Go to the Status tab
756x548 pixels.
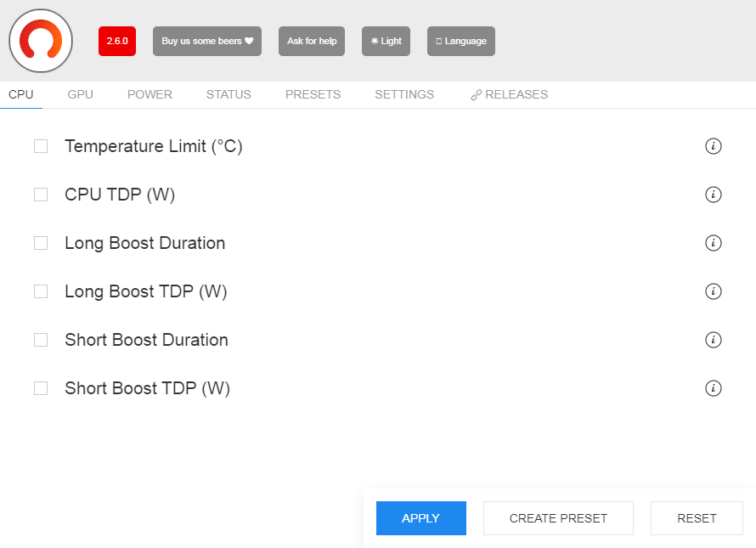coord(228,94)
